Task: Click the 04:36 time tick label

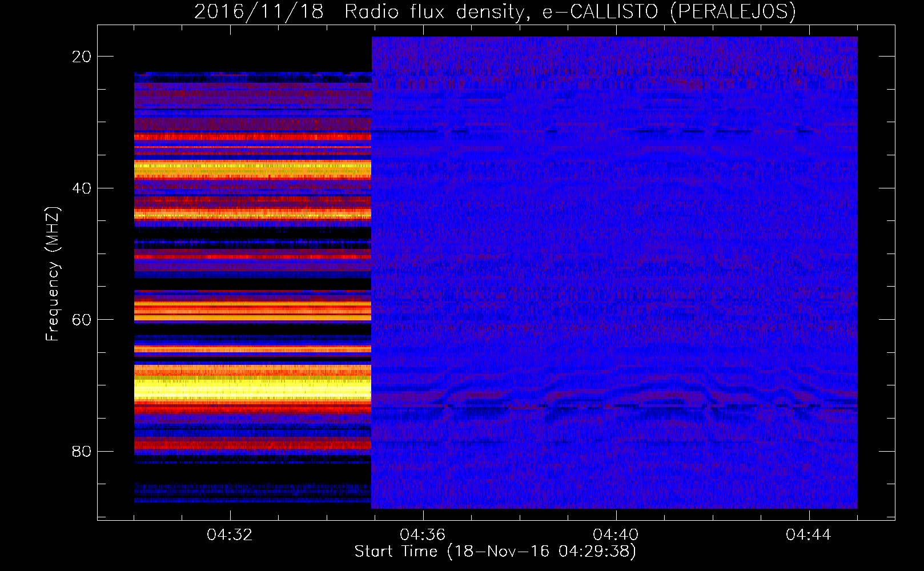Action: tap(423, 535)
